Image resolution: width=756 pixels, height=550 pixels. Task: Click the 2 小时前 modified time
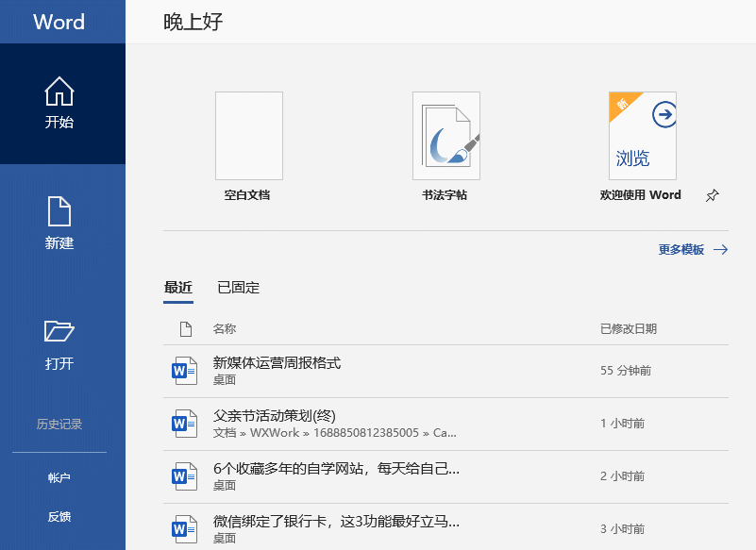coord(622,476)
